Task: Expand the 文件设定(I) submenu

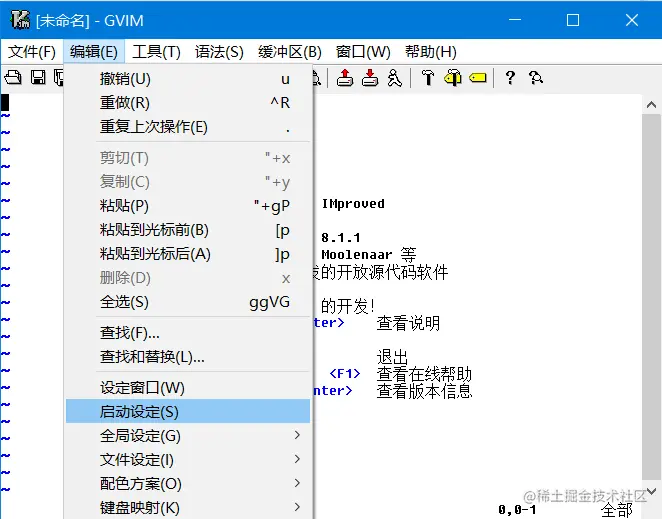Action: click(x=188, y=460)
